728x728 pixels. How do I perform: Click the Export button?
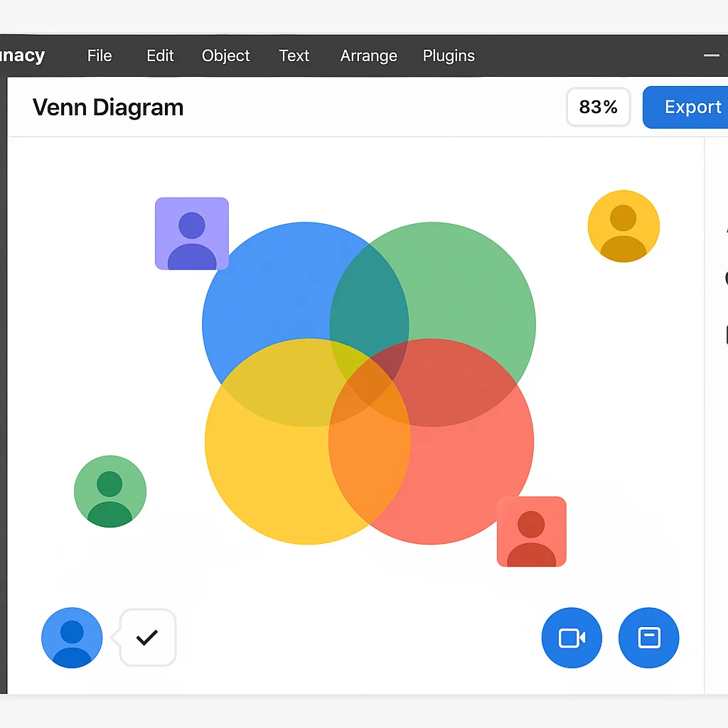(x=695, y=107)
